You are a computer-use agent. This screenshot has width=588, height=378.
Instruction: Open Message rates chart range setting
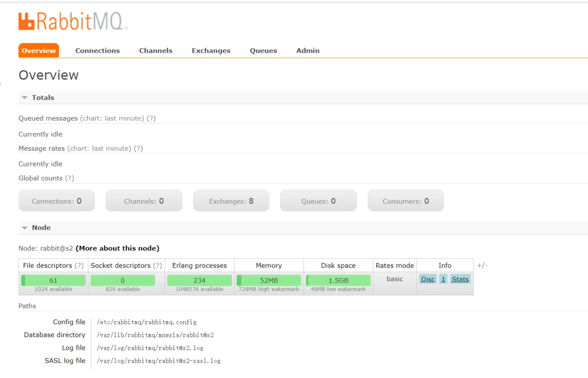[x=99, y=149]
